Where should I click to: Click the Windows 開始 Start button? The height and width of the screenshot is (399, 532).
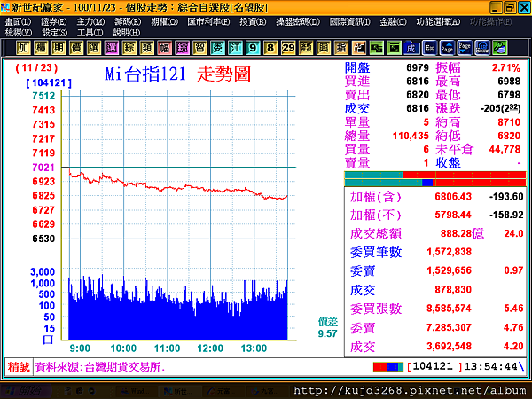pos(26,391)
